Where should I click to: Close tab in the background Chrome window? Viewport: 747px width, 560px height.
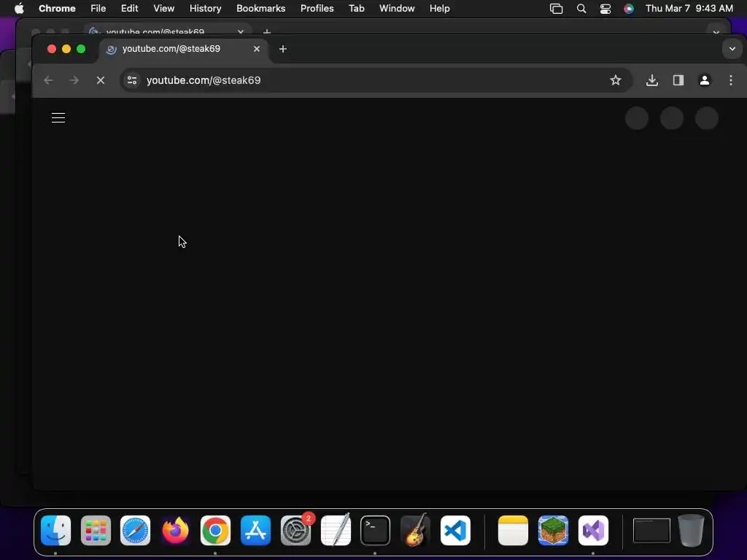[241, 31]
